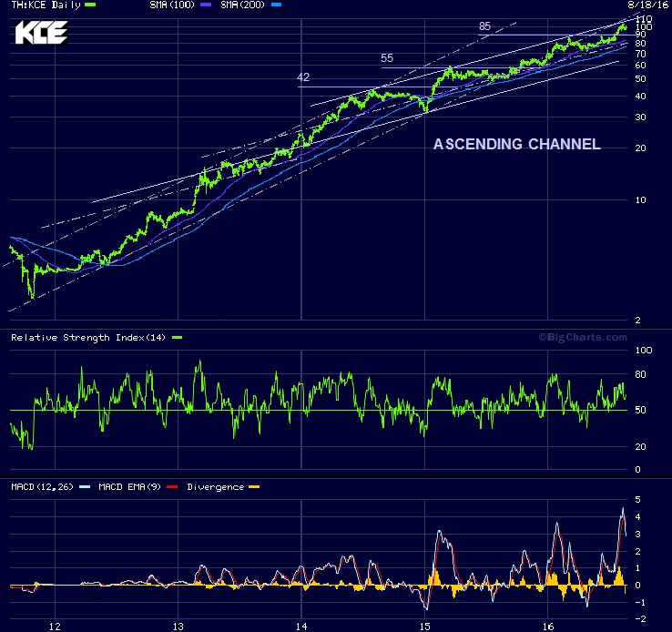The height and width of the screenshot is (632, 672).
Task: Click the green Daily legend color swatch
Action: (x=90, y=5)
